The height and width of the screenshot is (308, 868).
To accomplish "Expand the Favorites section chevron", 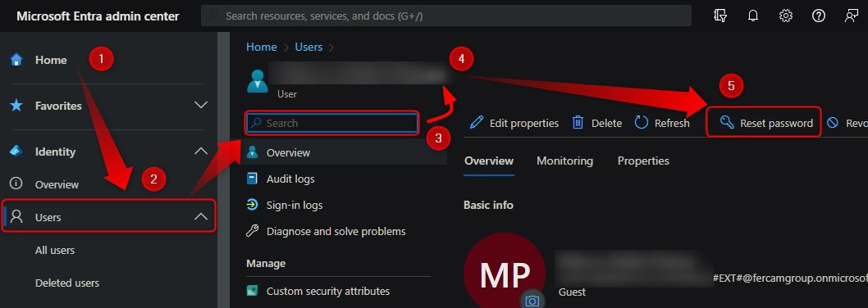I will click(x=201, y=105).
